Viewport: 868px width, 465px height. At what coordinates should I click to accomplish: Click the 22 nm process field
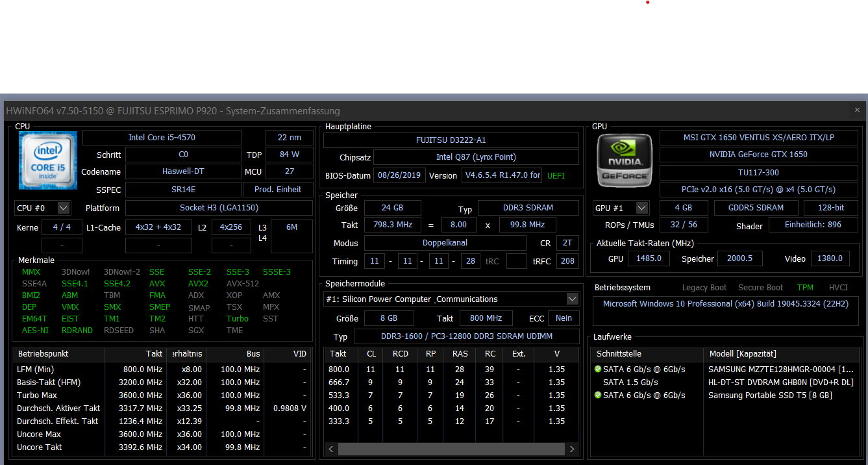[x=289, y=138]
